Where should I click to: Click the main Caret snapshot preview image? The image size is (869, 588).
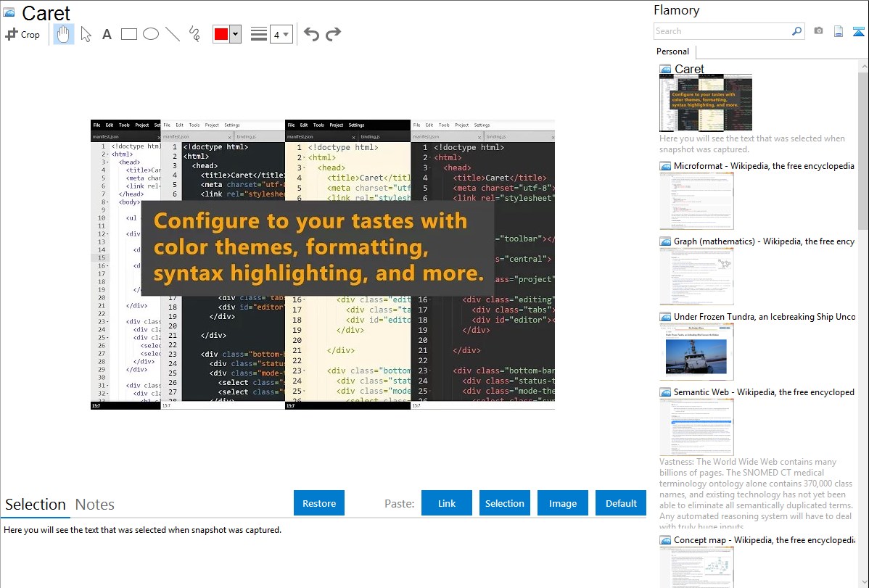323,265
